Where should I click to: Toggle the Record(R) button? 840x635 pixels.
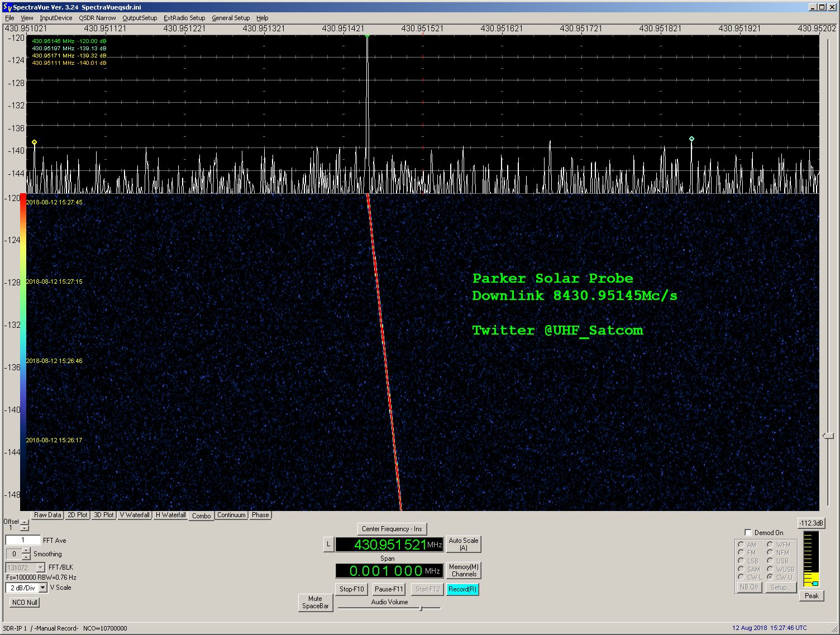point(462,589)
